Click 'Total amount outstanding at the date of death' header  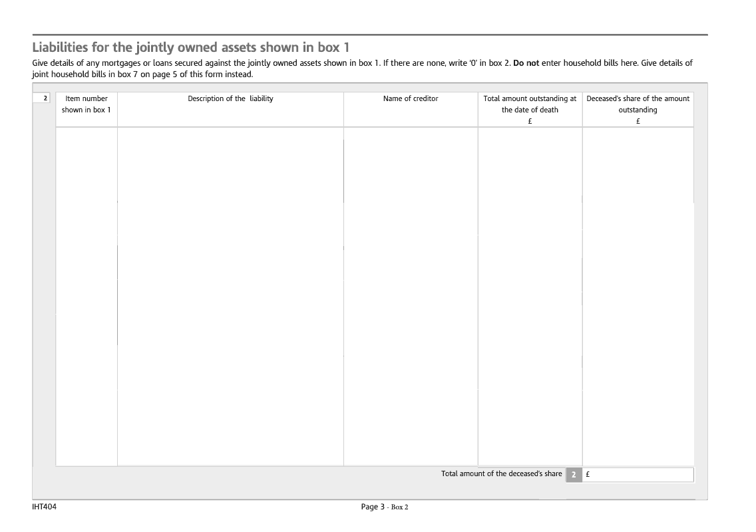point(530,104)
